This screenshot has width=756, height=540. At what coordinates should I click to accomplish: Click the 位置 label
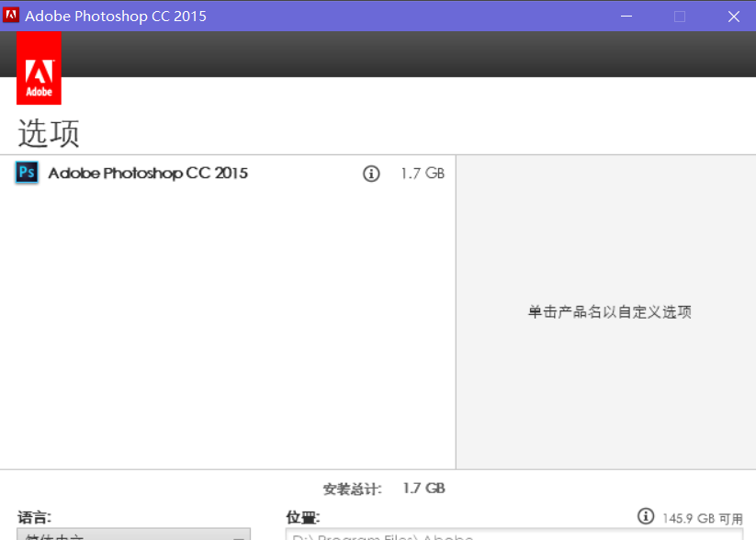303,517
